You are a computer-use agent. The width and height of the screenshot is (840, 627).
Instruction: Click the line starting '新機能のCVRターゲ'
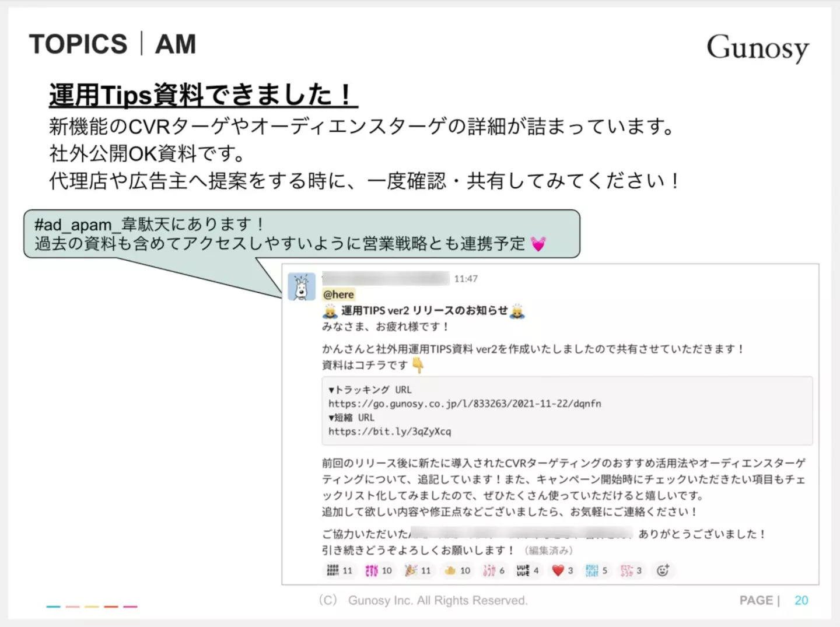(x=363, y=127)
